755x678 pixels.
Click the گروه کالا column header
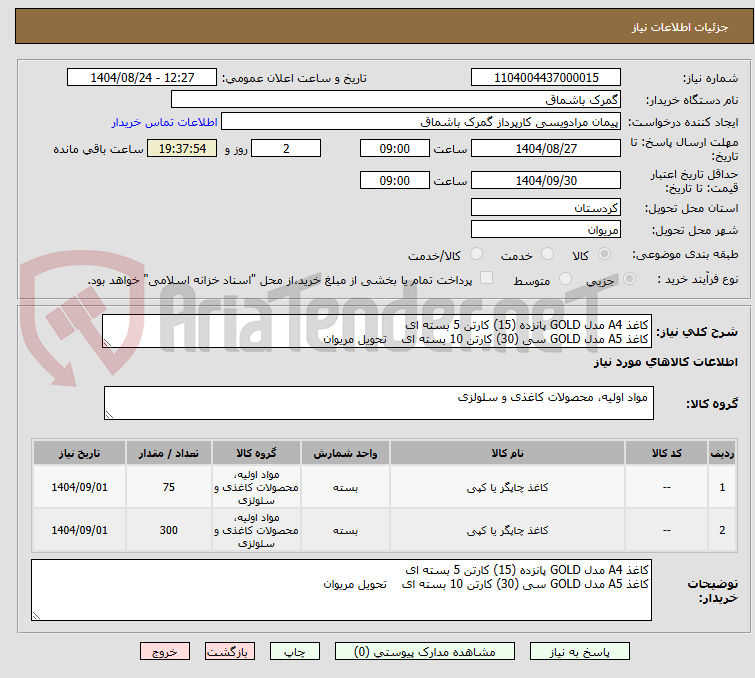(x=256, y=453)
